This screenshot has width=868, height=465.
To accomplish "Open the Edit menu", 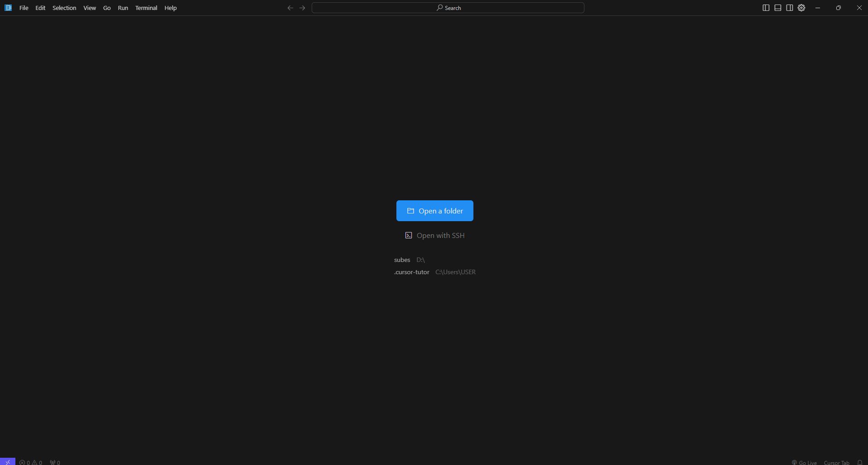I will point(40,8).
